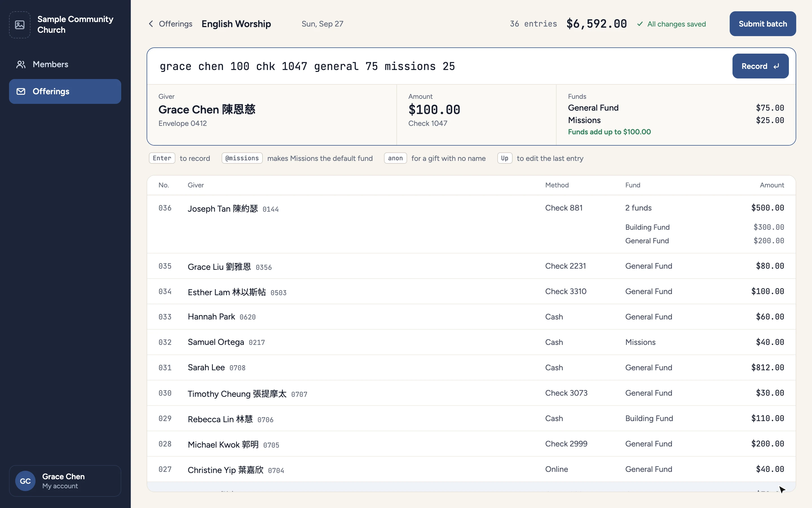Select entry 031 Sarah Lee
This screenshot has width=812, height=508.
pos(471,367)
